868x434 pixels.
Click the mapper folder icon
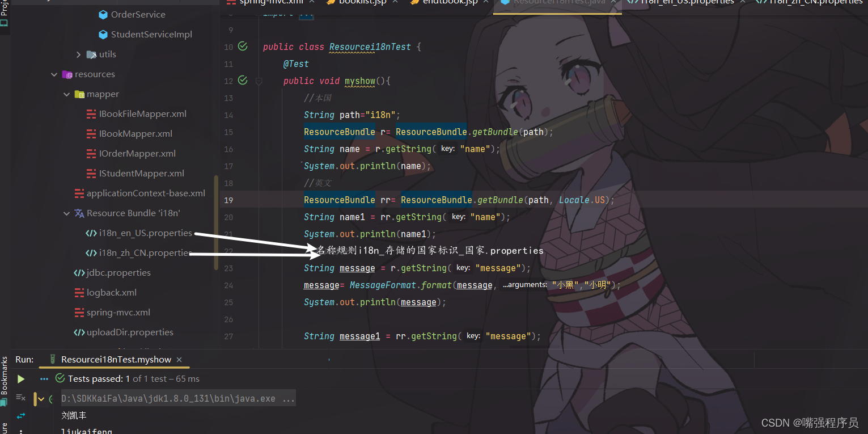coord(79,94)
